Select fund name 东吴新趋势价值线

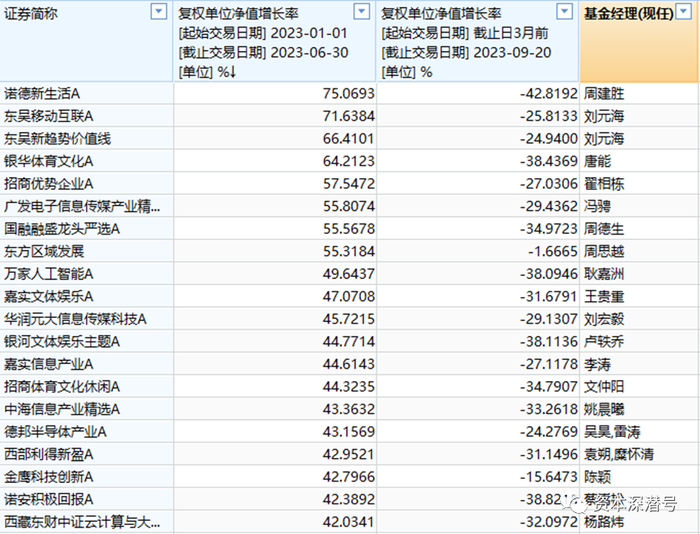click(x=58, y=139)
